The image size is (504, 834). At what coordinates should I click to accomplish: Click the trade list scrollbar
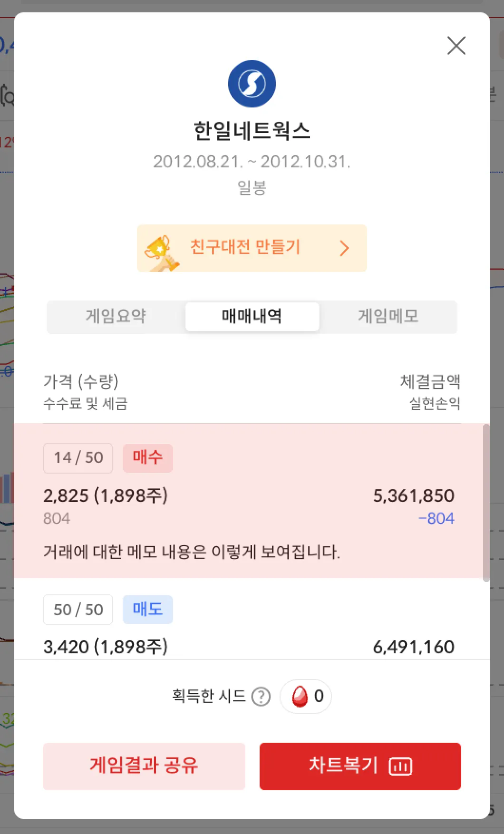486,502
